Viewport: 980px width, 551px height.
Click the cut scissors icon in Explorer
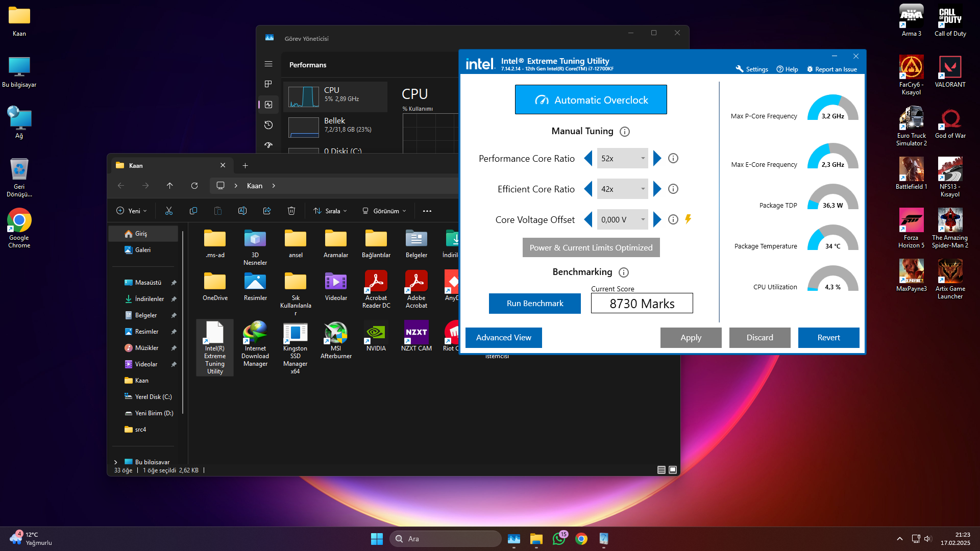coord(169,211)
